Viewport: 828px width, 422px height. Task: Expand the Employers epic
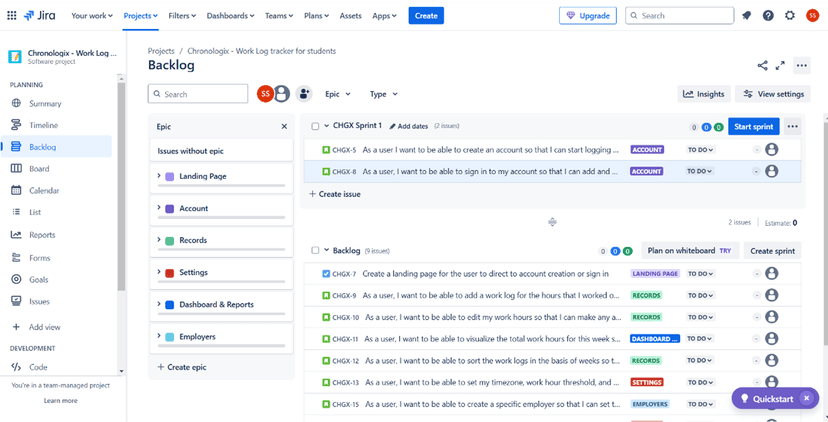pyautogui.click(x=159, y=336)
